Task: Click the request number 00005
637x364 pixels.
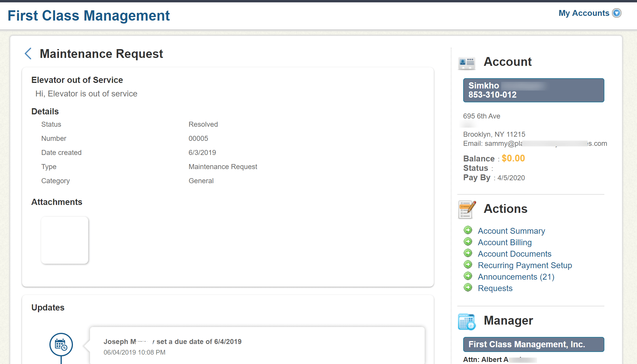Action: (198, 138)
